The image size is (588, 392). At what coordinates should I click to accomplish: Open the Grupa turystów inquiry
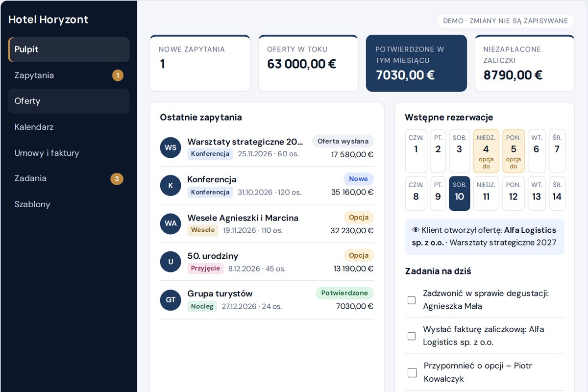220,294
